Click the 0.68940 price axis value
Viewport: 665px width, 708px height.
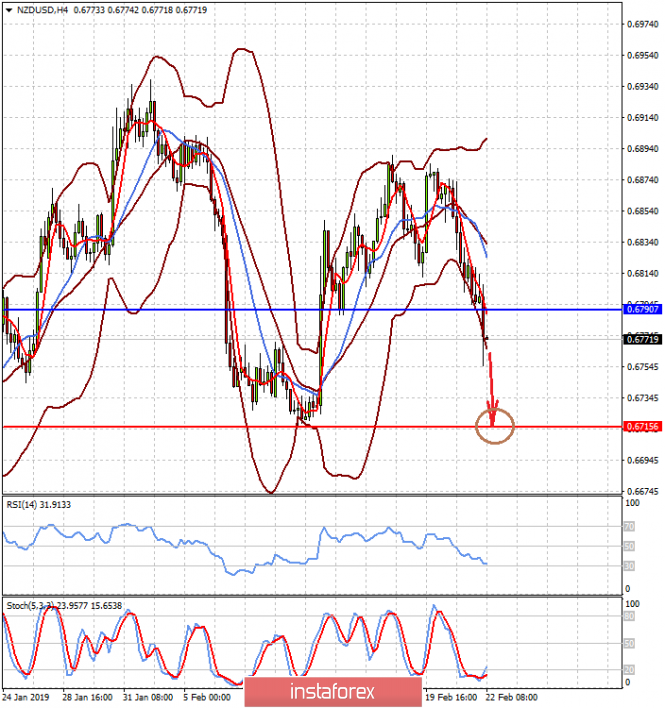point(643,149)
